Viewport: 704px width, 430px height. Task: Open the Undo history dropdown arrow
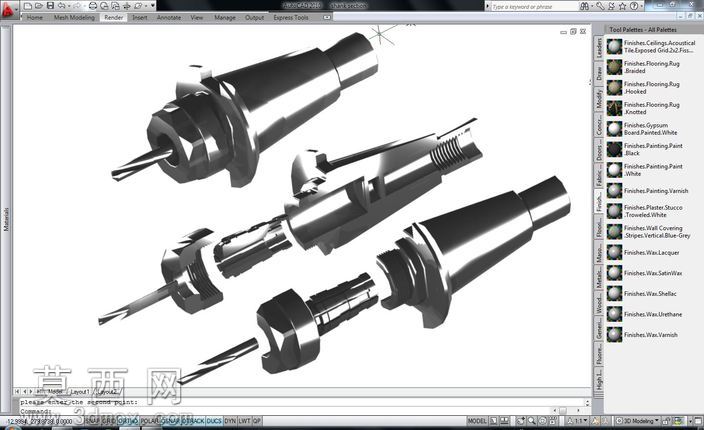[x=68, y=6]
